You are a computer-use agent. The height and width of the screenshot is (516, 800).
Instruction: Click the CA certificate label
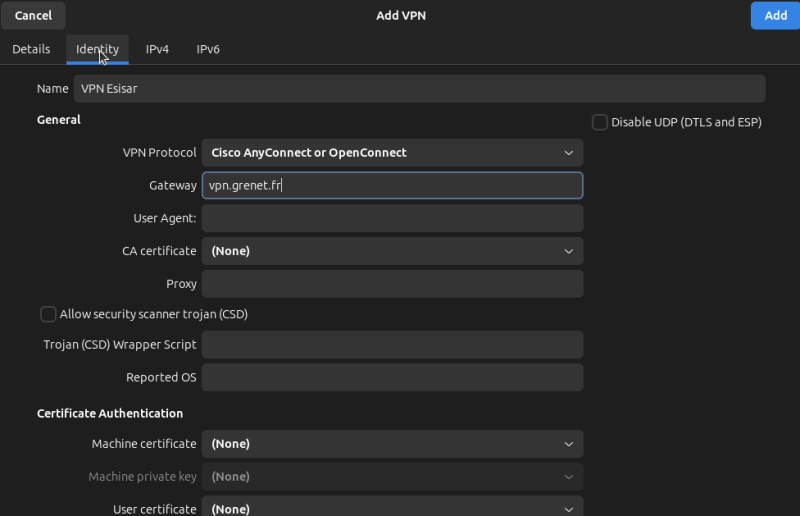click(x=159, y=251)
